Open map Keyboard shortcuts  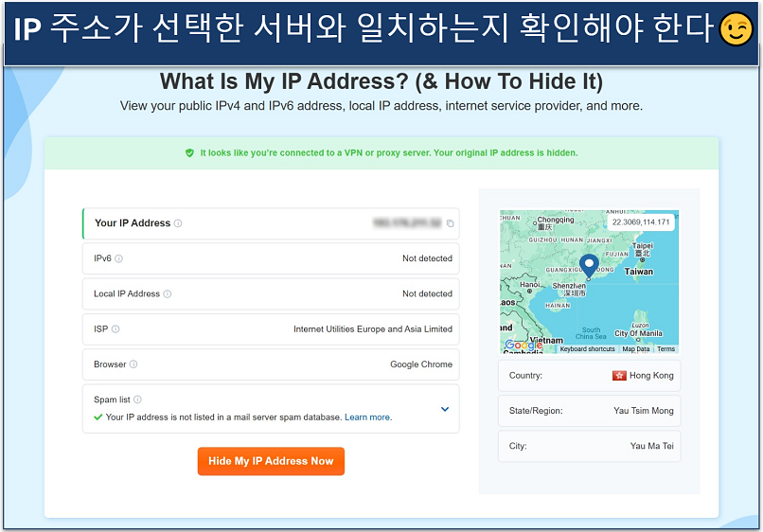tap(587, 349)
